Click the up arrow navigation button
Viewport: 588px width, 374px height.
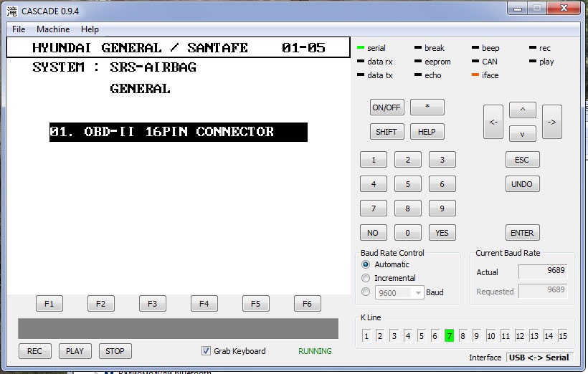tap(522, 110)
